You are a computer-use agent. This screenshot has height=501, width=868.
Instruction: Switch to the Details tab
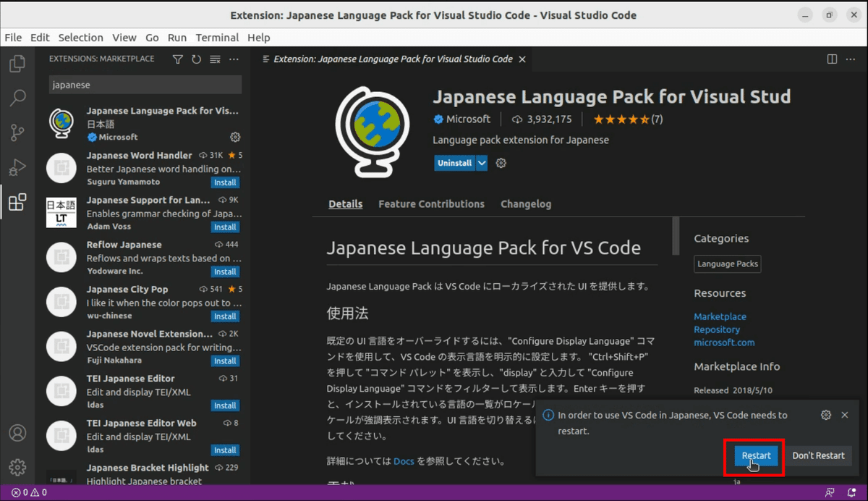click(x=346, y=204)
